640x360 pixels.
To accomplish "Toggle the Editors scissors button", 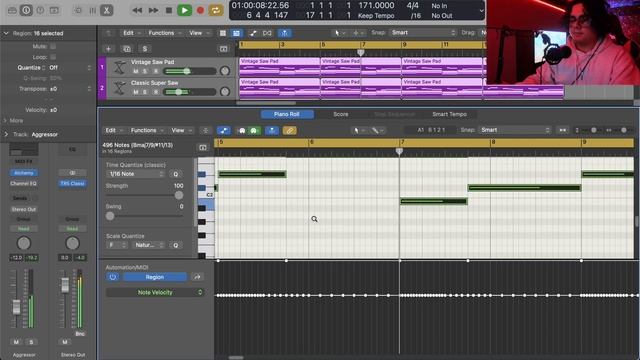I will click(x=107, y=10).
